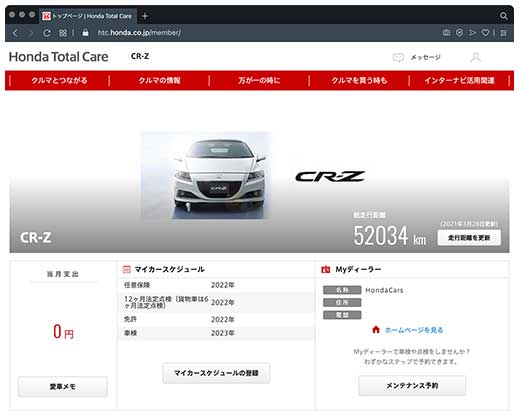The image size is (519, 420).
Task: Click the マイカースケジュールの登録 button
Action: 216,373
